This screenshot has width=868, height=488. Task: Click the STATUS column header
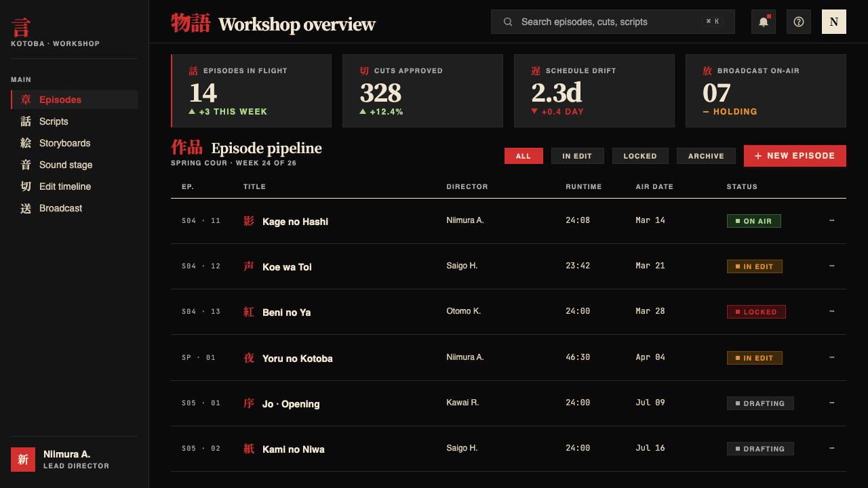(x=742, y=186)
